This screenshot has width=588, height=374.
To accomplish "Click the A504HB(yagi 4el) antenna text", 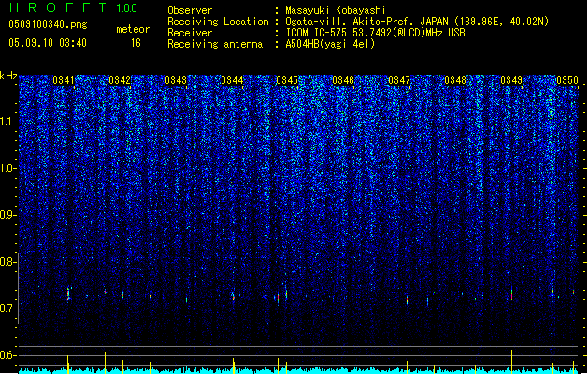I will (330, 44).
